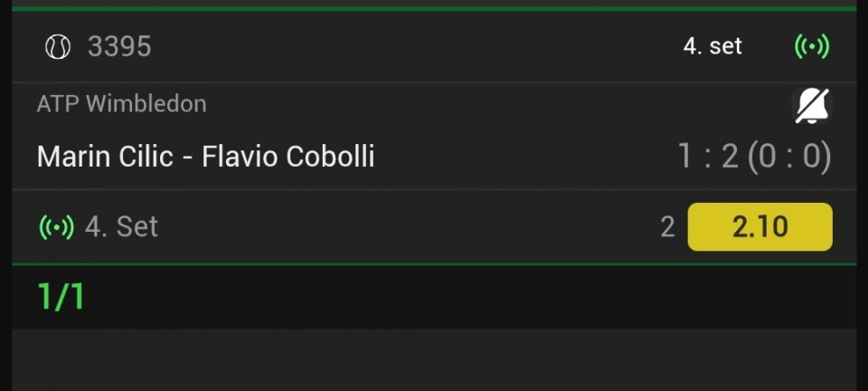The width and height of the screenshot is (868, 391).
Task: Click the ATP Wimbledon tournament label
Action: pos(121,103)
